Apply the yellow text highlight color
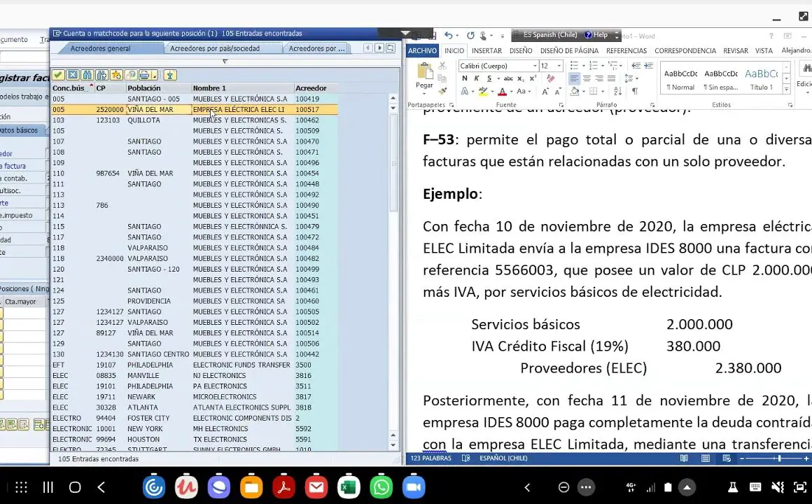 pos(482,92)
